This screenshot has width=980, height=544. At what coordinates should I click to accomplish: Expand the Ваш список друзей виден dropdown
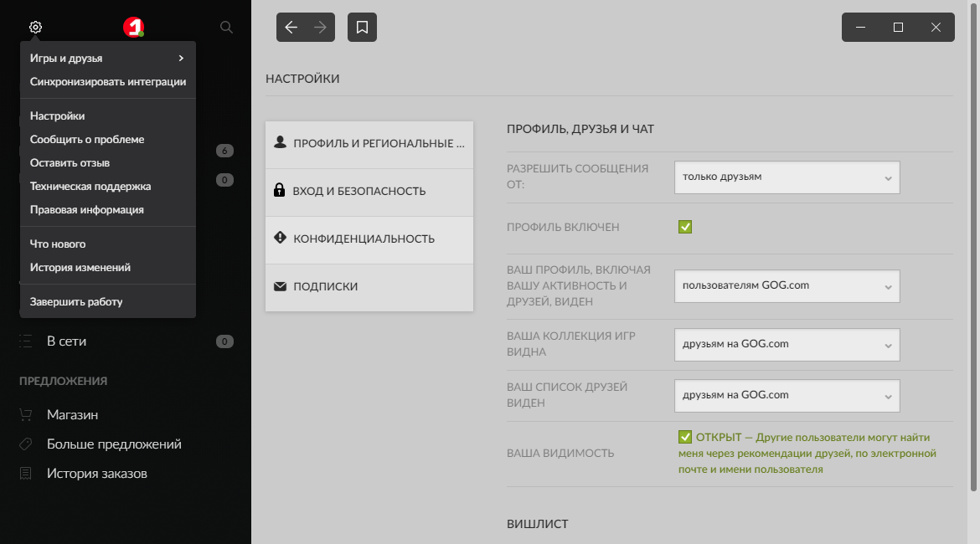787,395
